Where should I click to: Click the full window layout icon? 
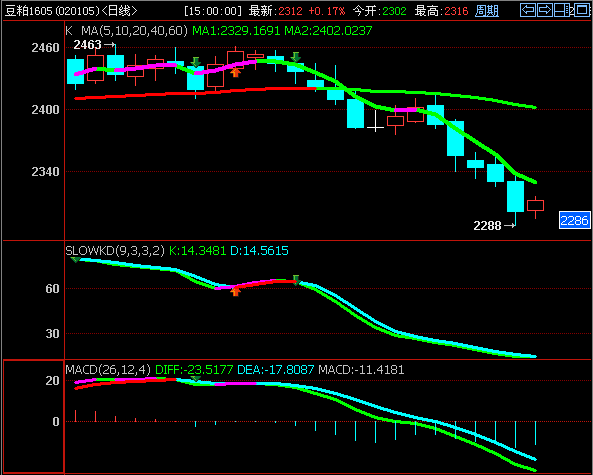(582, 10)
